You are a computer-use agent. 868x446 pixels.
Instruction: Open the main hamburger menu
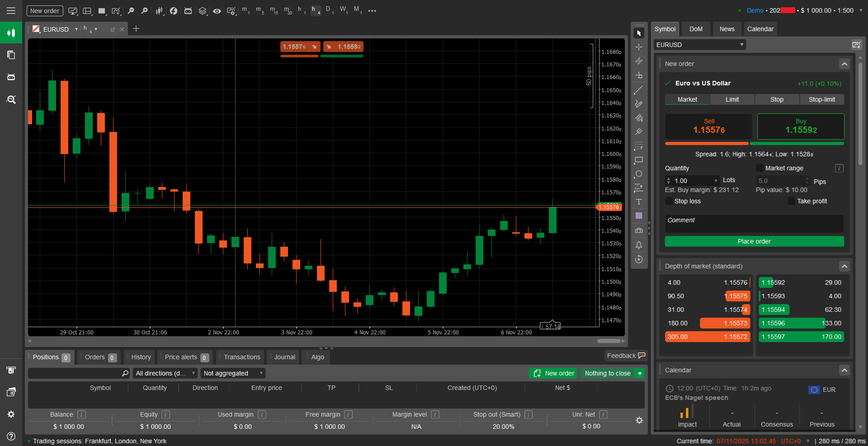pos(11,10)
